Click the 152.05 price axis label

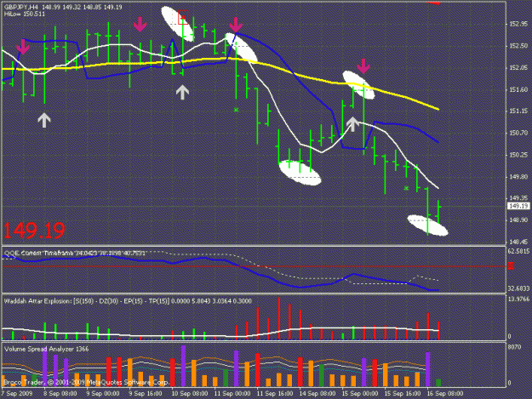518,68
